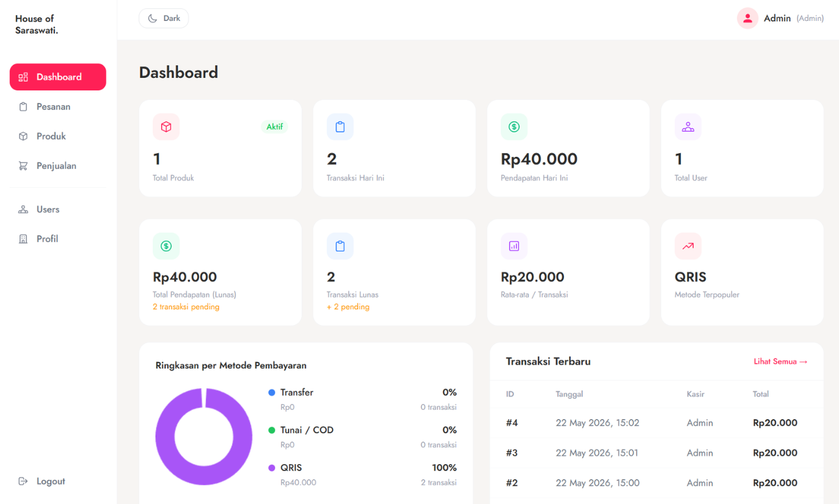Click the Produk cube icon in sidebar
This screenshot has height=504, width=839.
23,137
